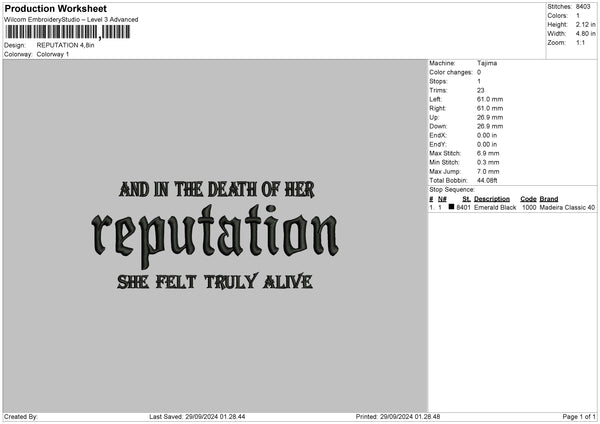This screenshot has width=600, height=424.
Task: Click Trims value 23
Action: (481, 90)
